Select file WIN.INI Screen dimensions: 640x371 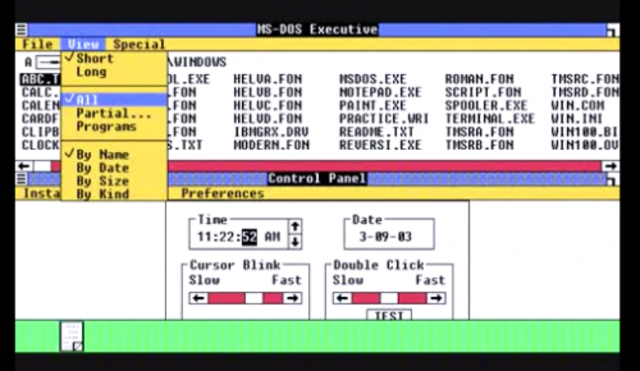577,119
